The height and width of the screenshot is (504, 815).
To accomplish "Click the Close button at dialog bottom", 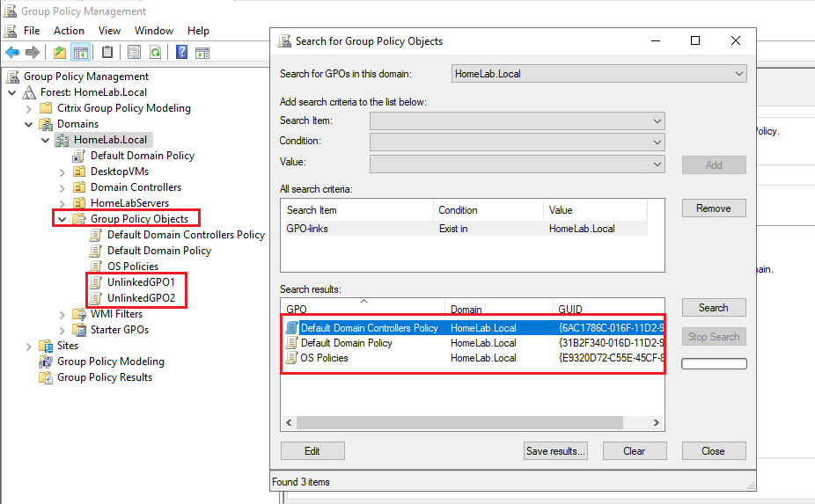I will pos(714,451).
